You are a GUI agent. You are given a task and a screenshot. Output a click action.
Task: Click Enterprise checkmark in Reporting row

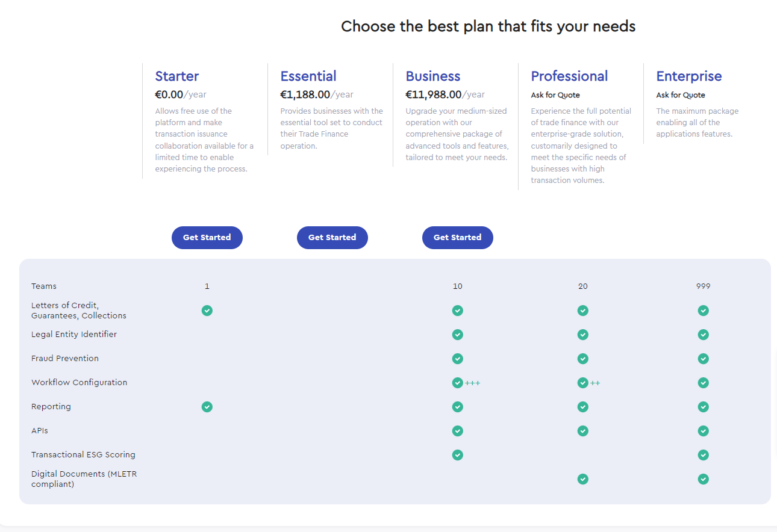(x=704, y=407)
